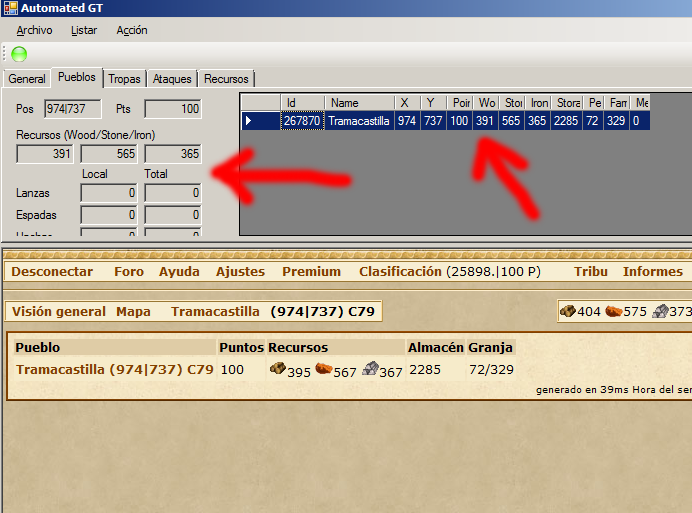Open Tramacastilla (974|737) C79 village in table

pyautogui.click(x=115, y=369)
